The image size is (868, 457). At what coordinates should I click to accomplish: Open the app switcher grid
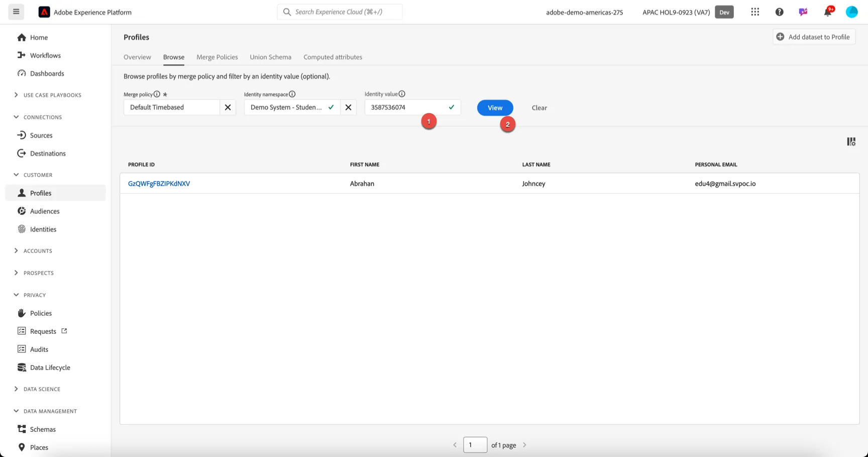point(755,12)
